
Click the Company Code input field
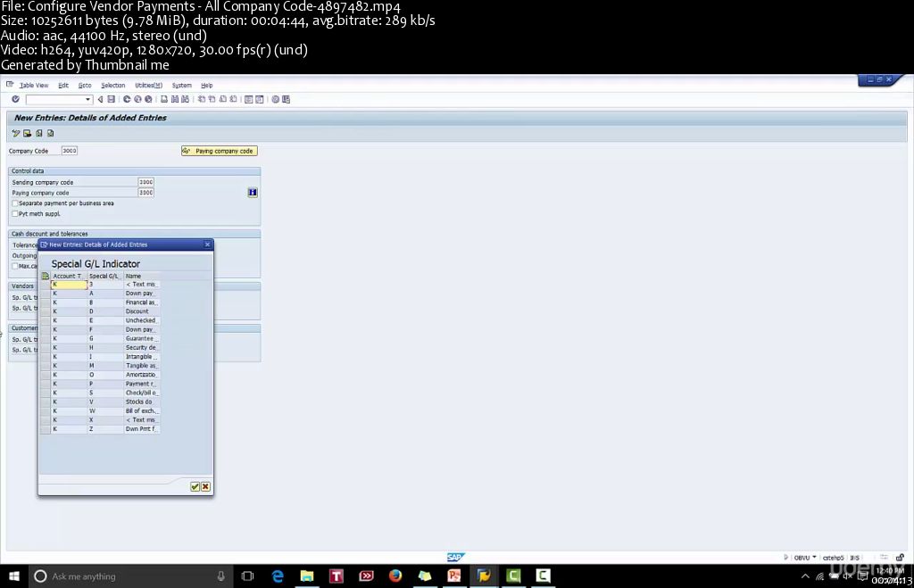70,151
